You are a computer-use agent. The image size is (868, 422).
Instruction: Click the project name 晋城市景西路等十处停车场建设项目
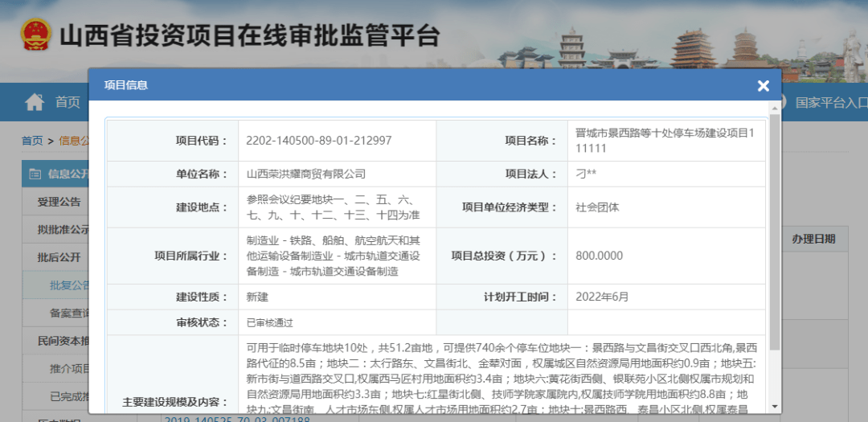(x=665, y=141)
